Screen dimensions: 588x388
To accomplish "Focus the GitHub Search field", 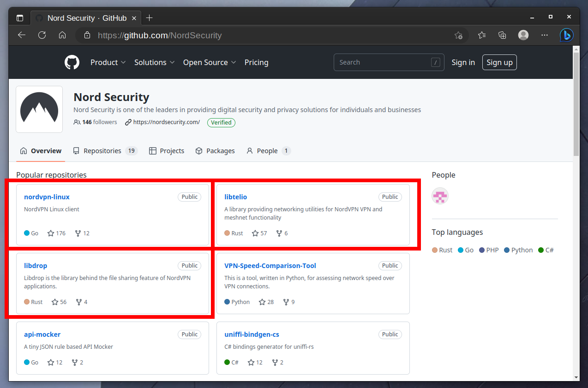I will click(x=389, y=62).
